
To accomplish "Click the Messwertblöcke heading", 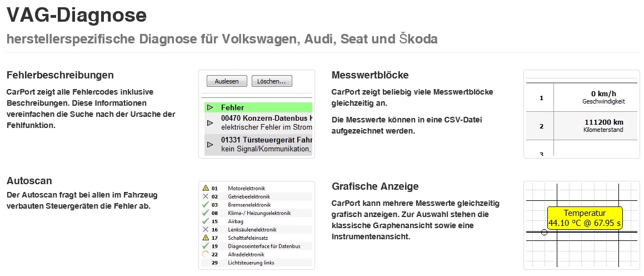I will pos(370,75).
